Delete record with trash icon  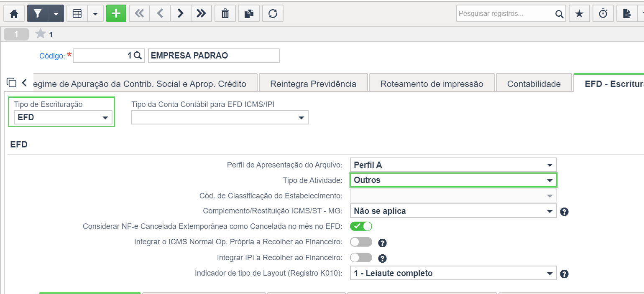click(x=225, y=14)
